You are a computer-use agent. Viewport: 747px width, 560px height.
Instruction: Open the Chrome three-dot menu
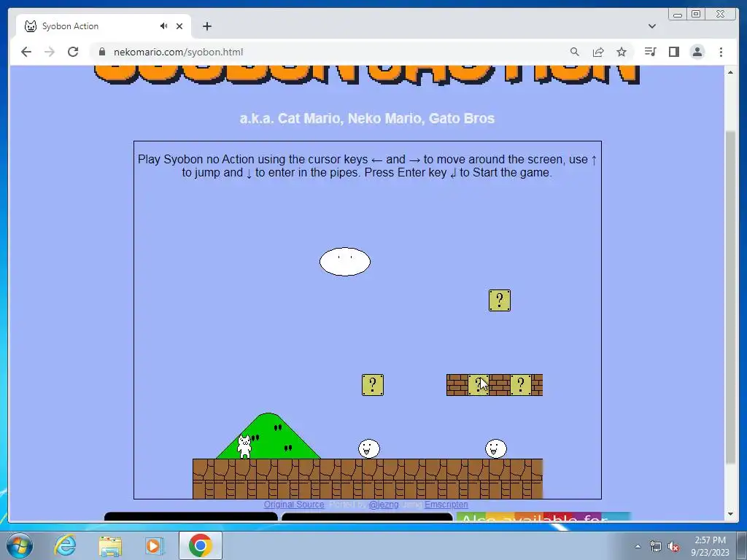(721, 52)
